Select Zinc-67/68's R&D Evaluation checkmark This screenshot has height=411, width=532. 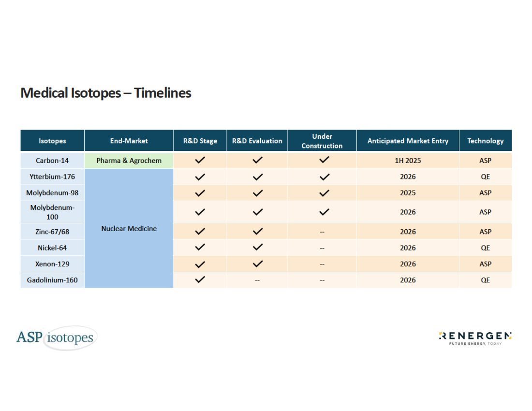tap(258, 232)
